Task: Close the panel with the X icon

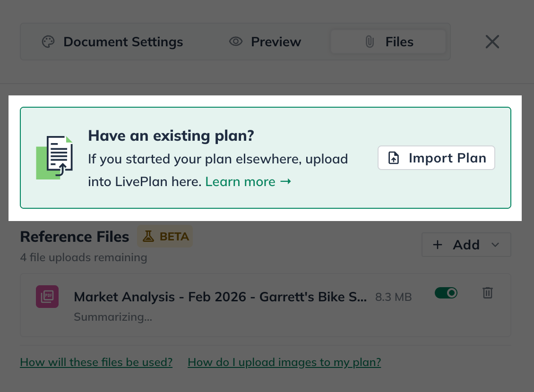Action: pos(492,42)
